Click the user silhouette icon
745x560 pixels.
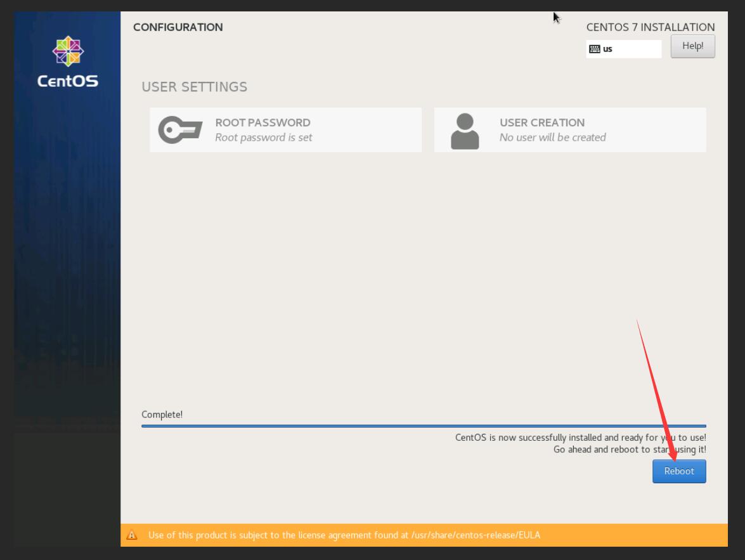pos(465,131)
